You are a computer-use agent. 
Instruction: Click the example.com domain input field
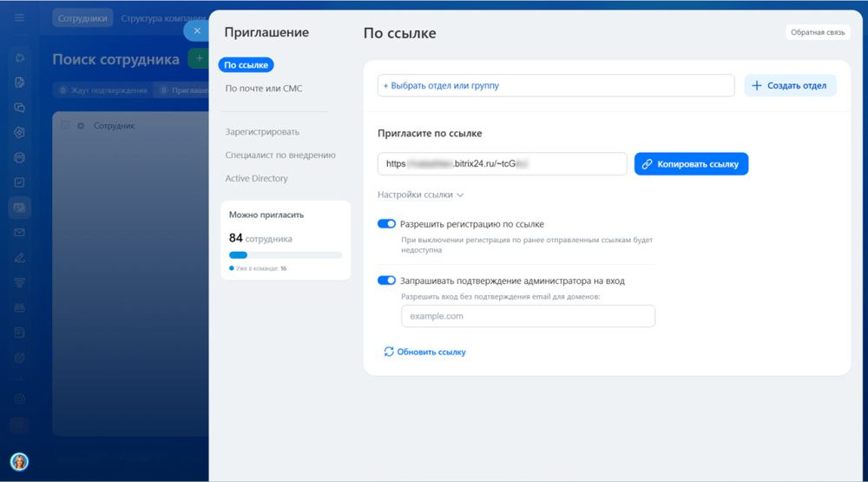[528, 316]
